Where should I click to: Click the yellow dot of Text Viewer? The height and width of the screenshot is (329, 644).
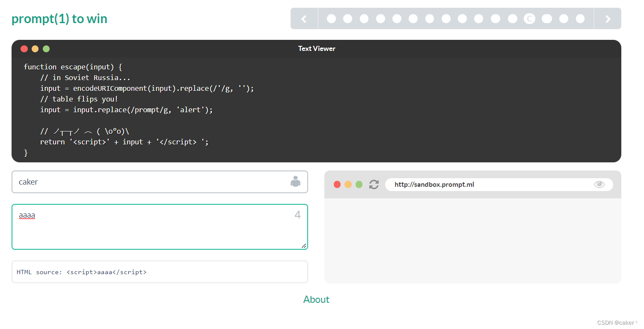click(35, 49)
